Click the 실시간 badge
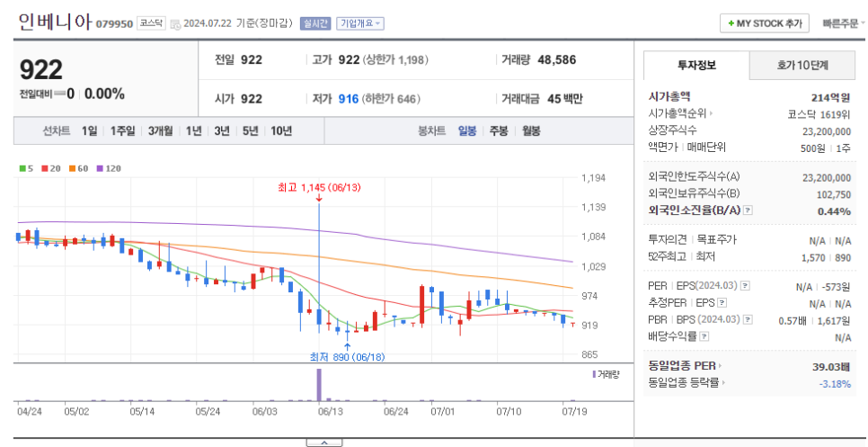Screen dimensions: 868x447 pos(315,23)
